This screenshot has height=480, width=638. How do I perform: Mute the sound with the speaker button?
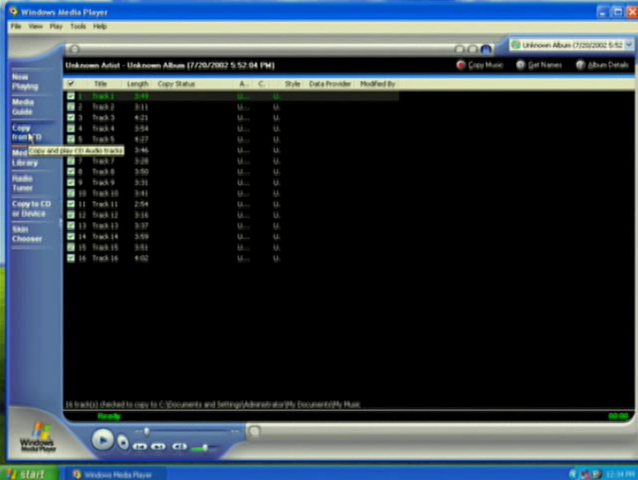pyautogui.click(x=179, y=447)
